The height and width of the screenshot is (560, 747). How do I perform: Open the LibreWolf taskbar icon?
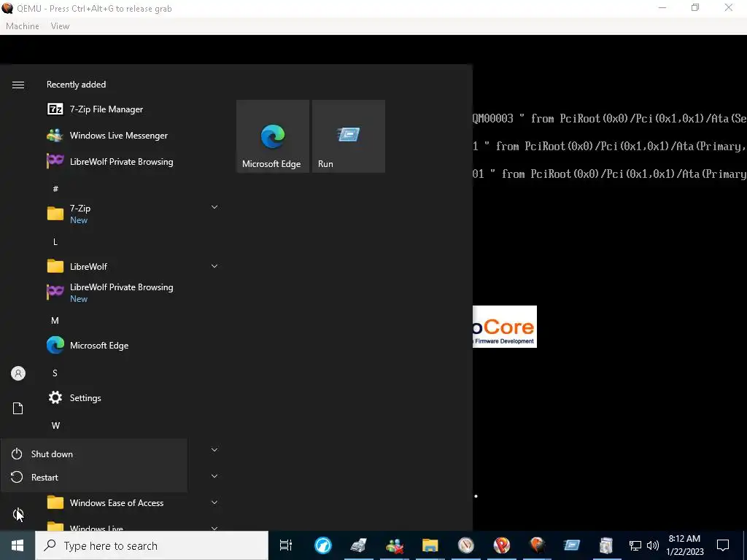(x=323, y=545)
